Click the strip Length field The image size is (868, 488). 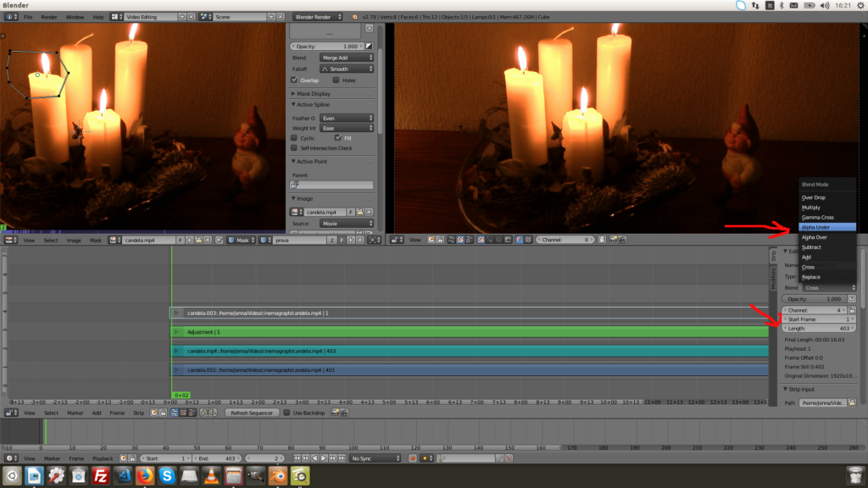pos(819,329)
